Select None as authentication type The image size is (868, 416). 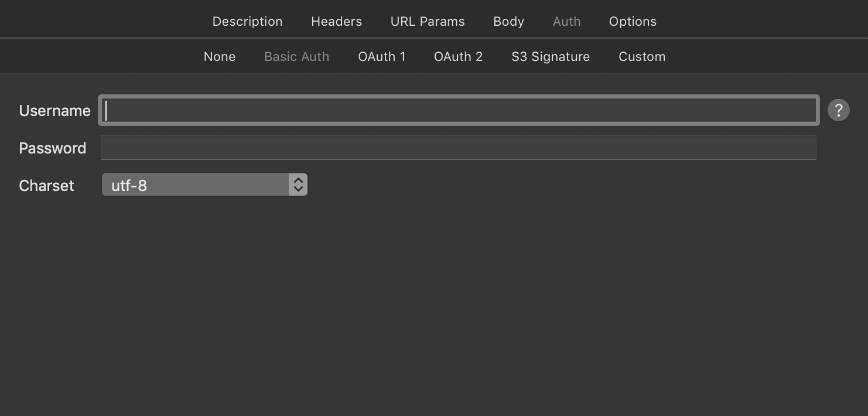tap(219, 56)
